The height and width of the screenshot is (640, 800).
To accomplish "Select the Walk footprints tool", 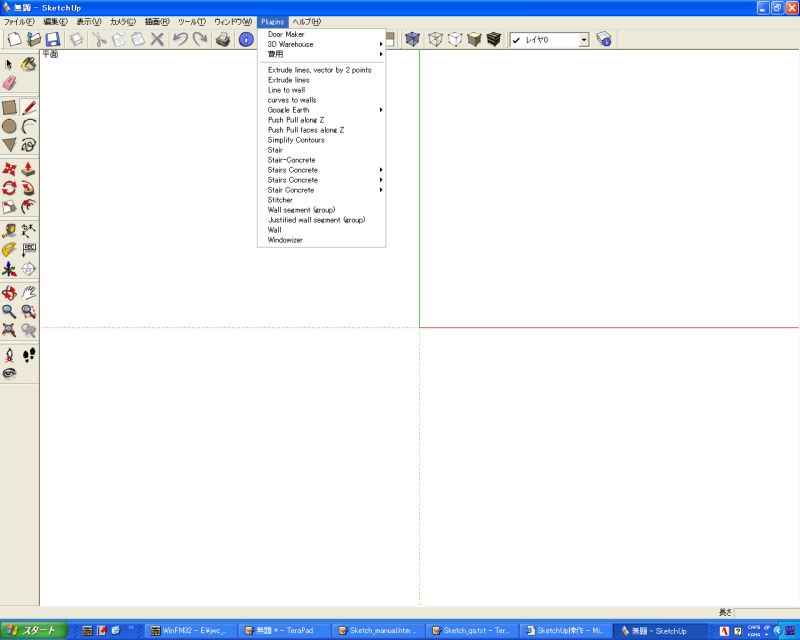I will coord(29,354).
